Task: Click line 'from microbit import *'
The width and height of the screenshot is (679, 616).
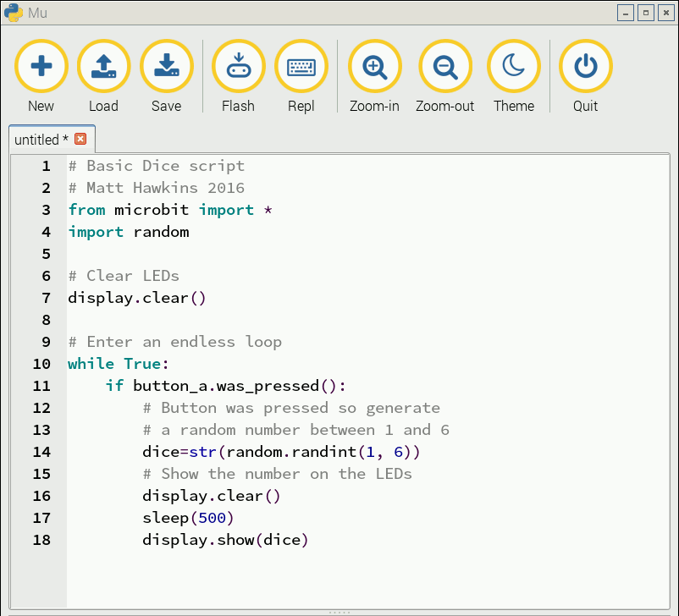Action: coord(170,211)
